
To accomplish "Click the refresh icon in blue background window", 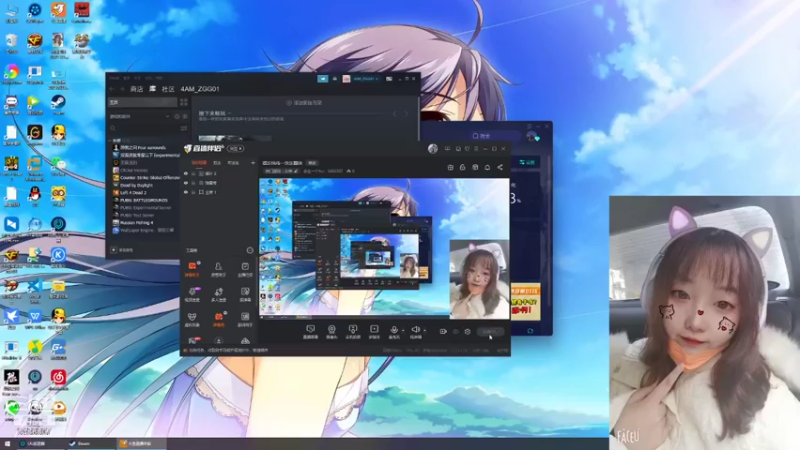I will tap(530, 331).
